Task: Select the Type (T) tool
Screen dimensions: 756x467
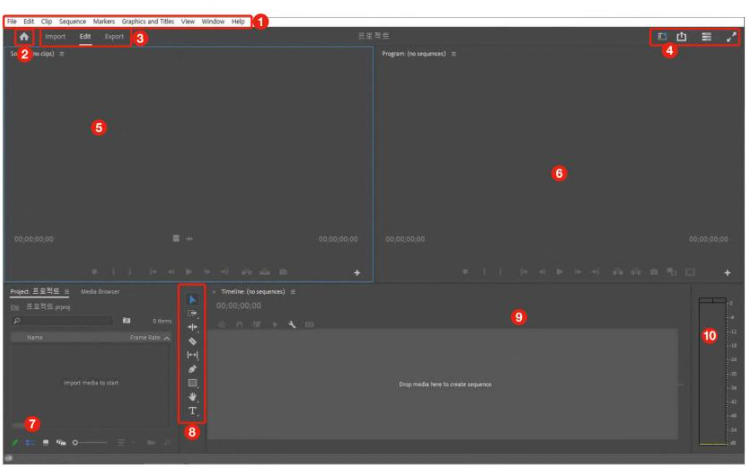Action: coord(192,411)
